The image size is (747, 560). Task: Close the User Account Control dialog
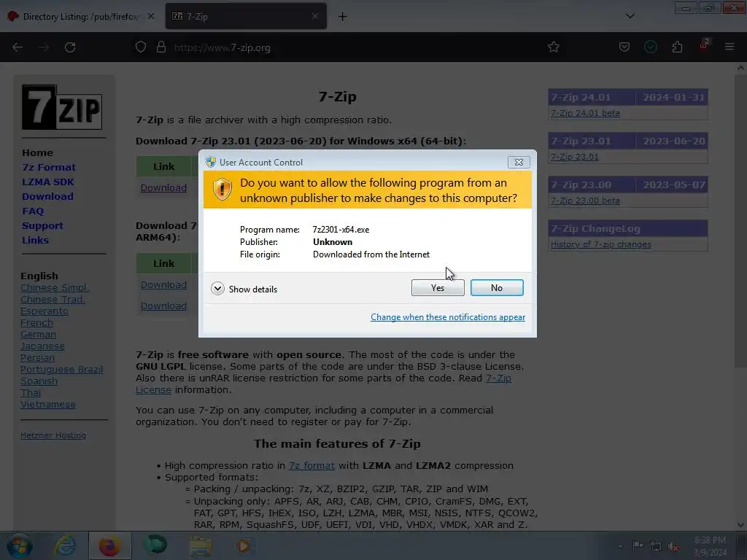click(519, 163)
